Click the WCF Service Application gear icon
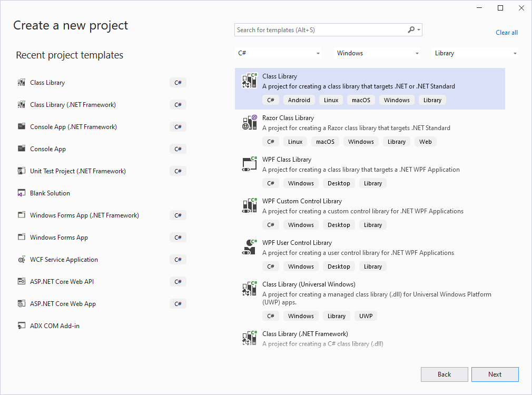The image size is (532, 395). 22,259
